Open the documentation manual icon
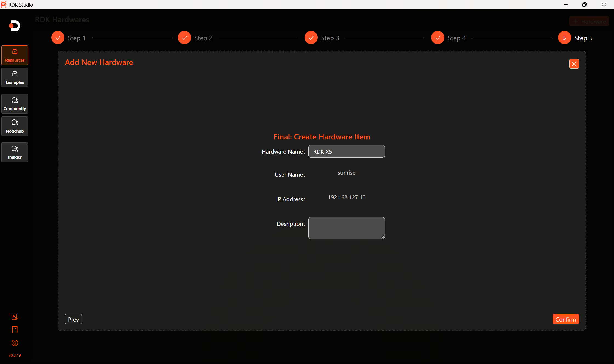Screen dimensions: 614x364 pos(15,330)
